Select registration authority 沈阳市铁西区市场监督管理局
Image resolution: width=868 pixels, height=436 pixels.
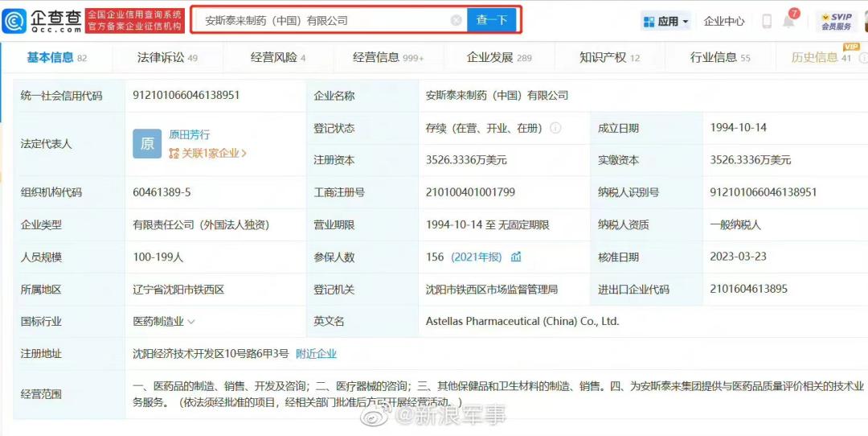492,289
